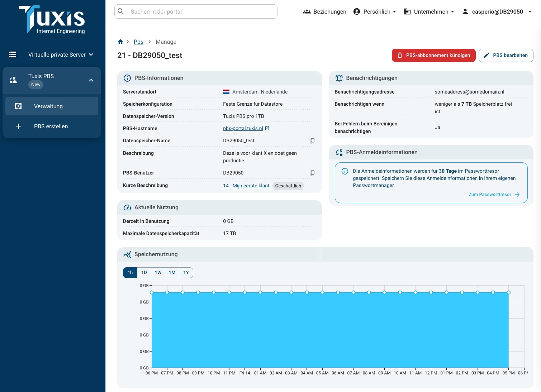Viewport: 541px width, 392px height.
Task: Open the 14 - Mijn eerste klant link
Action: coord(246,186)
